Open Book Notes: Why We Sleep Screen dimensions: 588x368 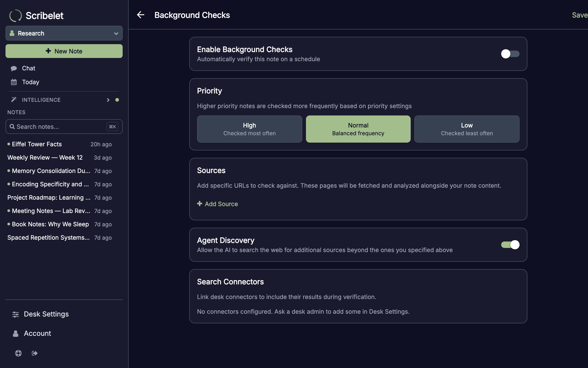pyautogui.click(x=59, y=224)
